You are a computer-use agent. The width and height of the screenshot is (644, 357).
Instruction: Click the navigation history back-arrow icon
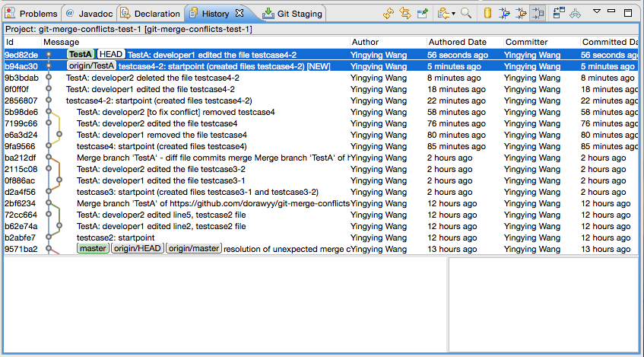(443, 14)
